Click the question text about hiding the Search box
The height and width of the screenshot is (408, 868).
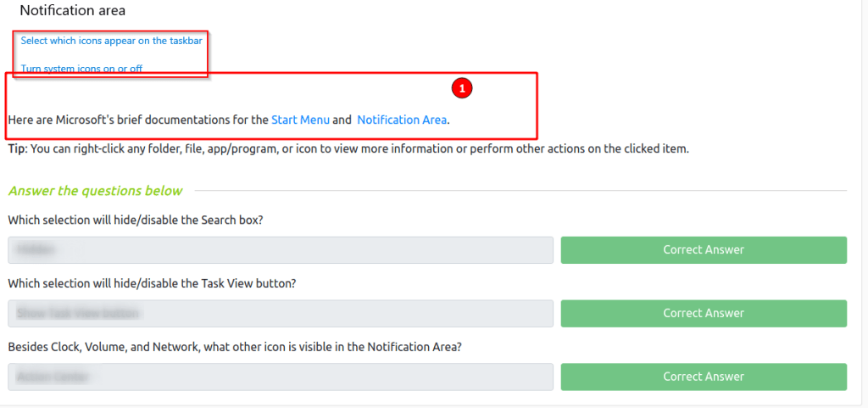(135, 220)
